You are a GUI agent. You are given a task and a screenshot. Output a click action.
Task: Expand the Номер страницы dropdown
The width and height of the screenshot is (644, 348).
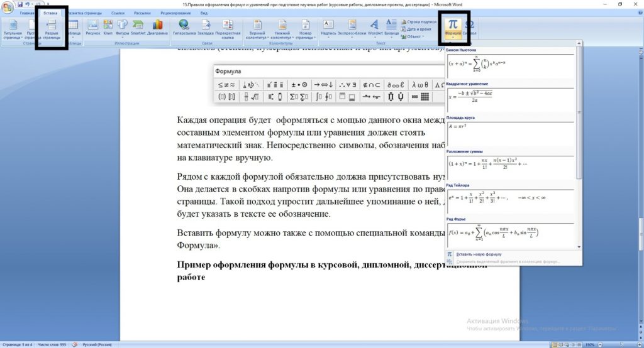[x=306, y=28]
